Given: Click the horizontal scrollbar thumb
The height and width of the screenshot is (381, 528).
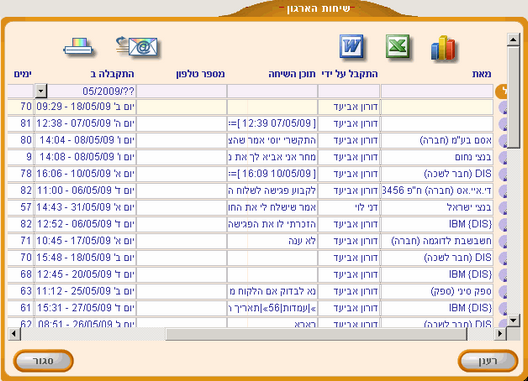Looking at the screenshot, I should [x=316, y=334].
